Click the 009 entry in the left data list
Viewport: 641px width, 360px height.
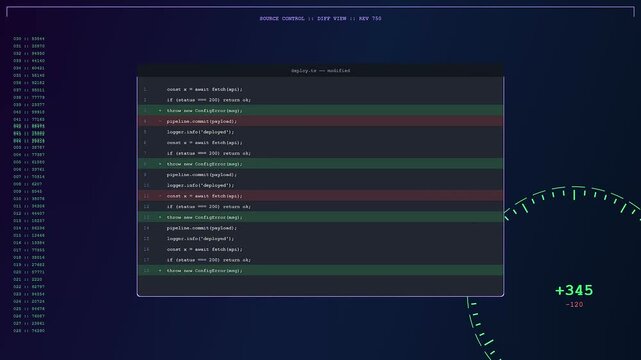(x=27, y=191)
